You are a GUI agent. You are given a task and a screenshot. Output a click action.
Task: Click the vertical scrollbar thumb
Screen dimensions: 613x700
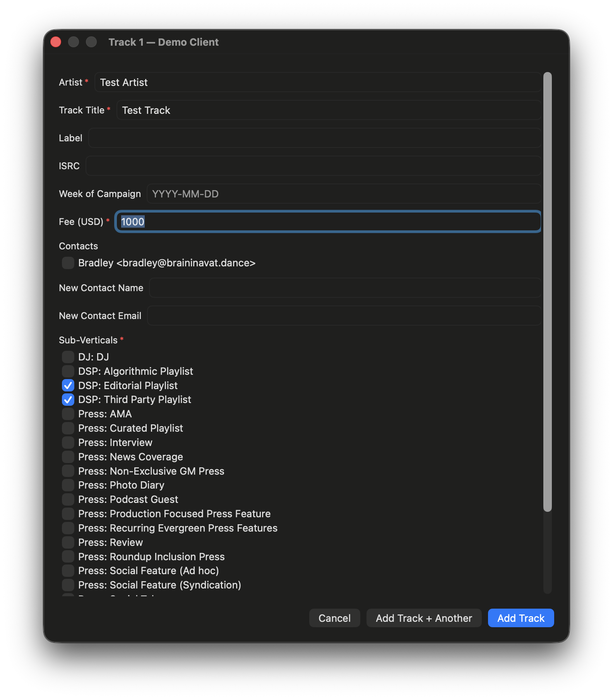coord(547,292)
